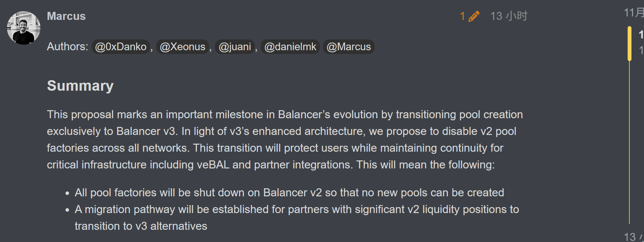Click the Summary section heading
Viewport: 644px width, 242px height.
[80, 86]
